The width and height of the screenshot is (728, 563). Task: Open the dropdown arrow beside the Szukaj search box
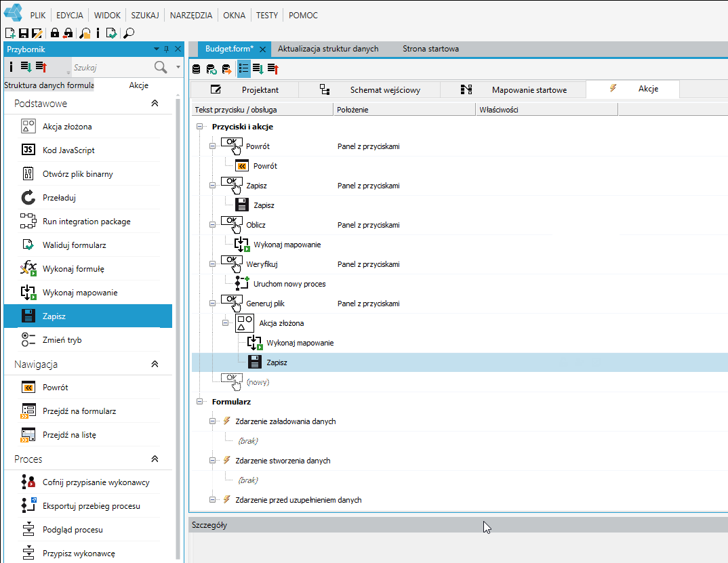tap(178, 67)
